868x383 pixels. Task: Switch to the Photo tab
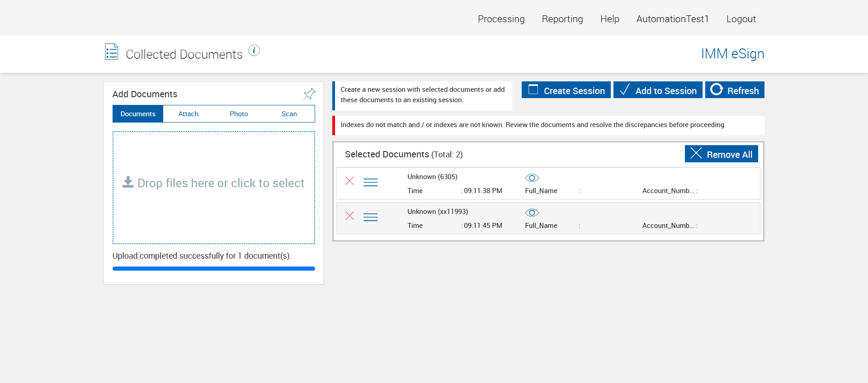[239, 114]
